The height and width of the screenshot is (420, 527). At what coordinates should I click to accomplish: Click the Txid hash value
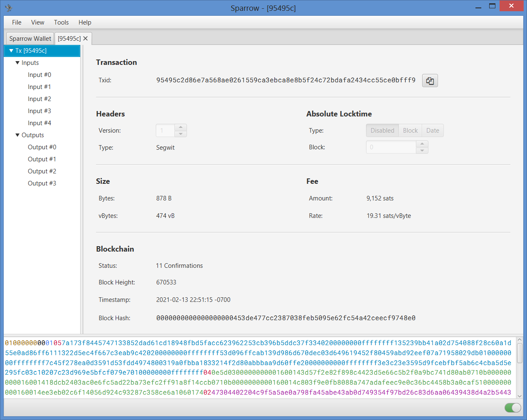pos(286,80)
